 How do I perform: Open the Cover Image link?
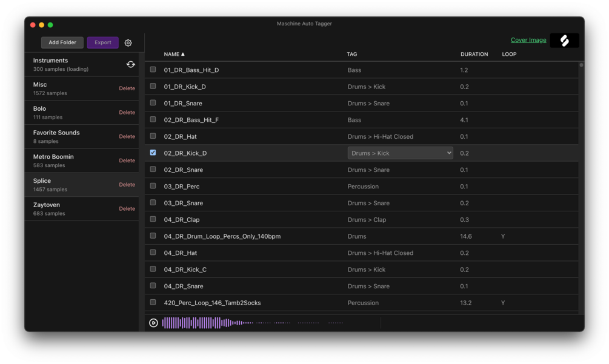[x=528, y=40]
